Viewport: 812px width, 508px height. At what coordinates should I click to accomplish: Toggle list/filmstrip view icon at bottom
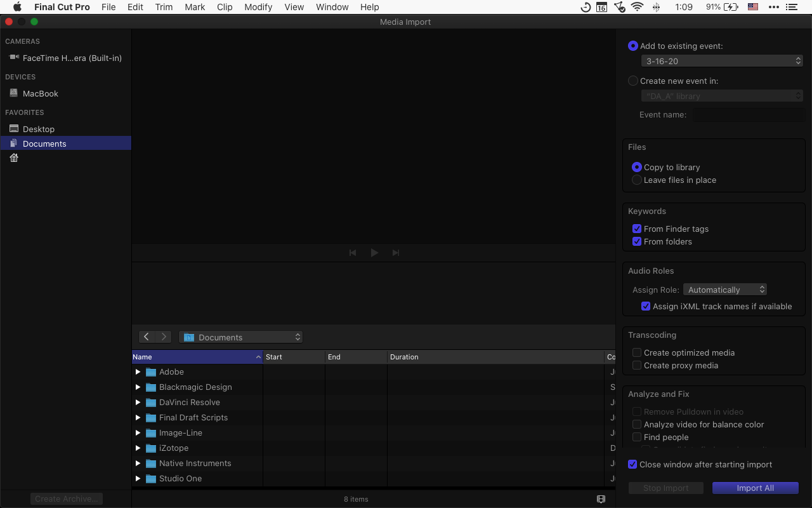[601, 499]
